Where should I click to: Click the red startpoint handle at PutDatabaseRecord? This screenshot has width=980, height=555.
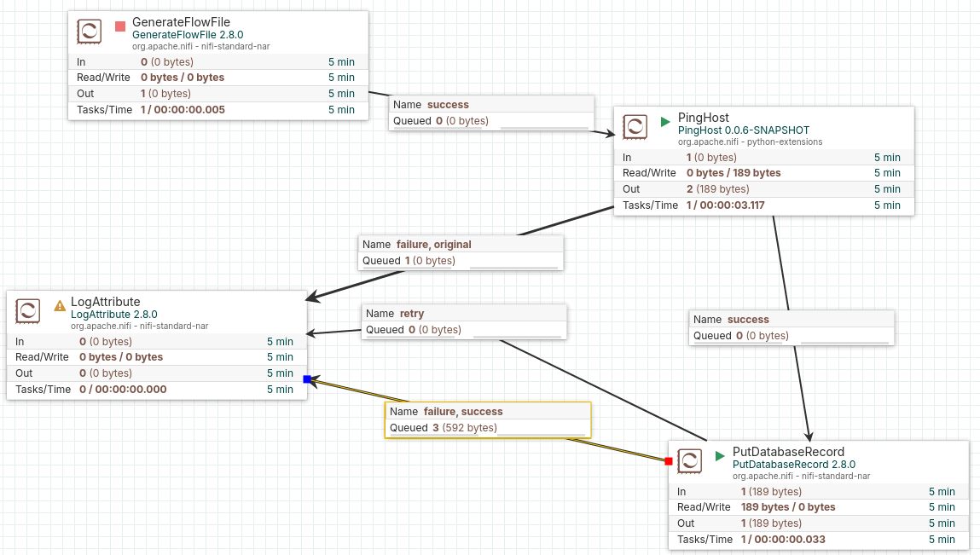[669, 461]
